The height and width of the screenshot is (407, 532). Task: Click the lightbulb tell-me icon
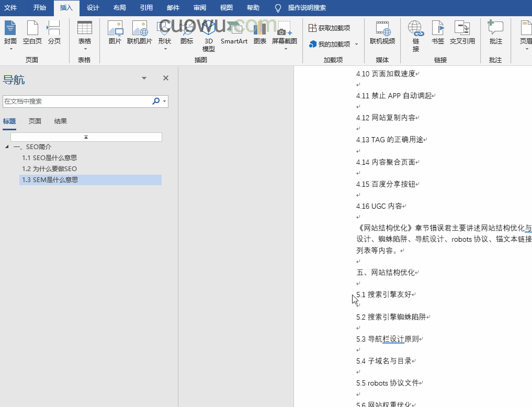278,8
